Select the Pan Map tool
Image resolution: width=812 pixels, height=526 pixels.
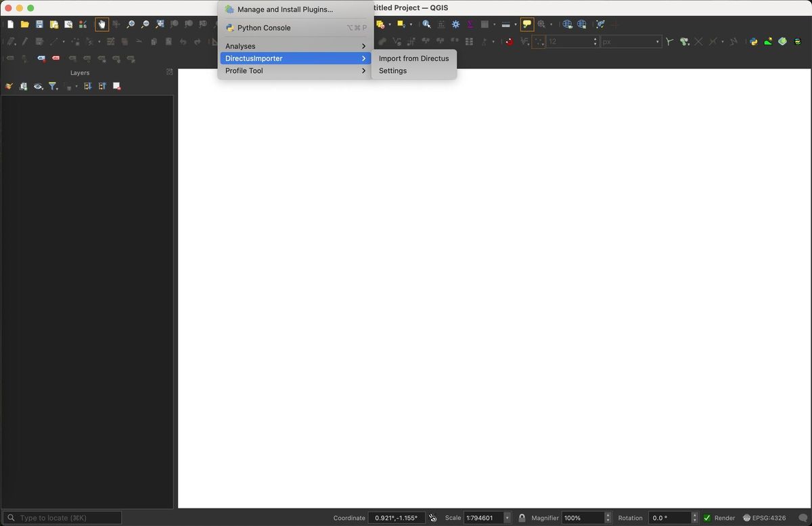pyautogui.click(x=102, y=24)
